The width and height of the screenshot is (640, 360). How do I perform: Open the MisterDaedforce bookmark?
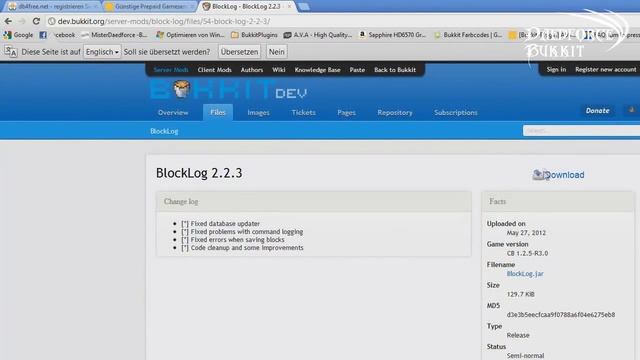(x=115, y=35)
